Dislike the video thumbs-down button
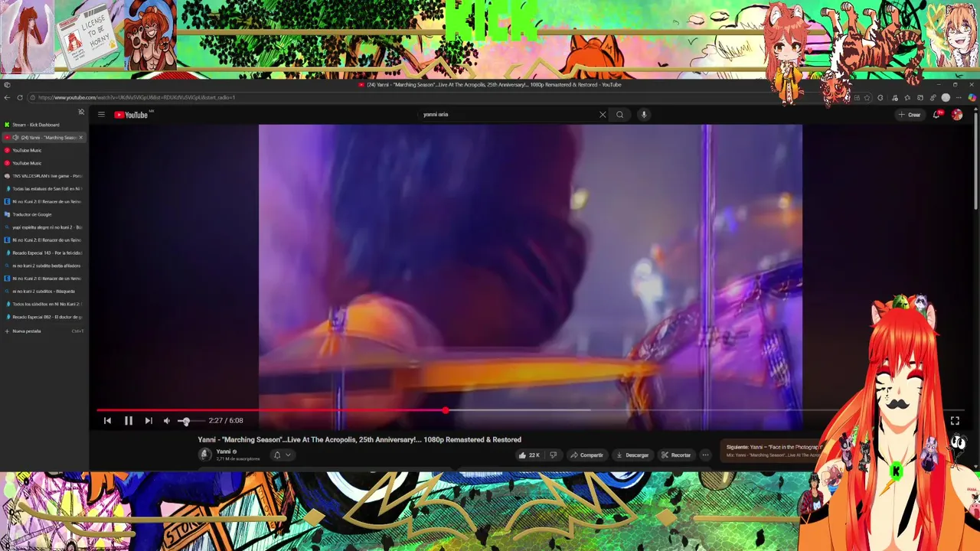This screenshot has height=551, width=980. pyautogui.click(x=554, y=455)
